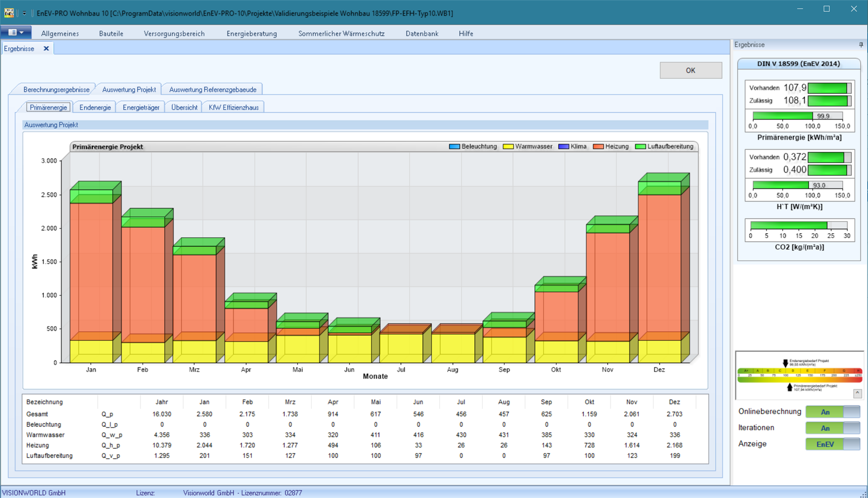Open the blue application menu button
The height and width of the screenshot is (498, 868).
[16, 33]
